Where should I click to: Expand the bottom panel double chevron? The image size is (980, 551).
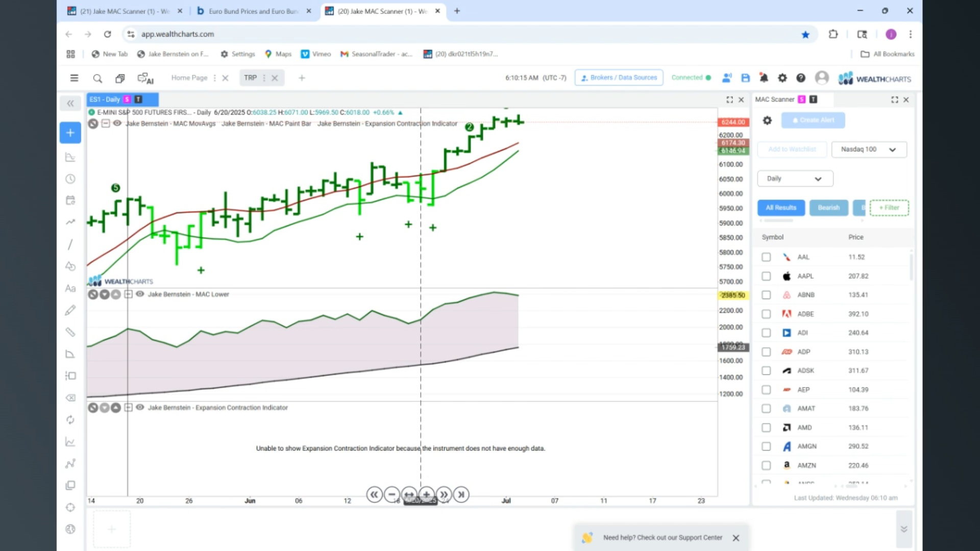coord(904,529)
